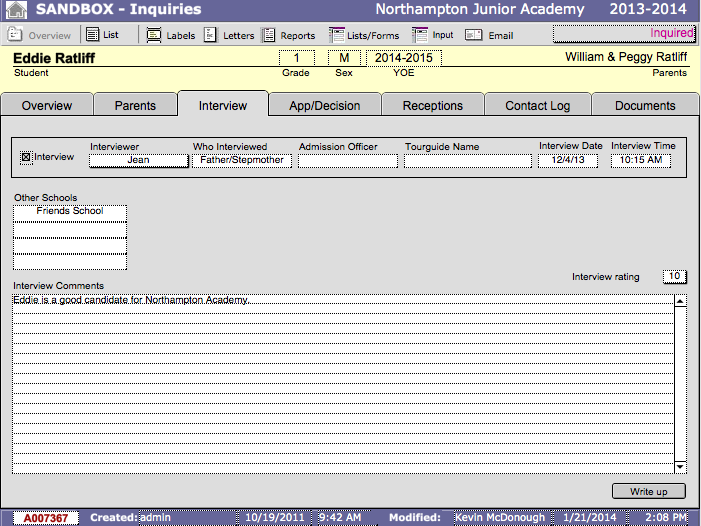
Task: Switch to the Parents tab
Action: 135,105
